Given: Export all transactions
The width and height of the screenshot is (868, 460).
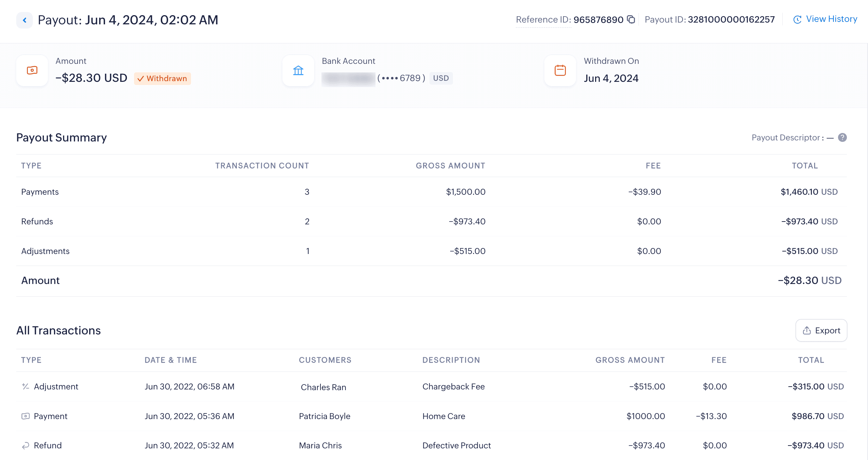Looking at the screenshot, I should coord(821,331).
